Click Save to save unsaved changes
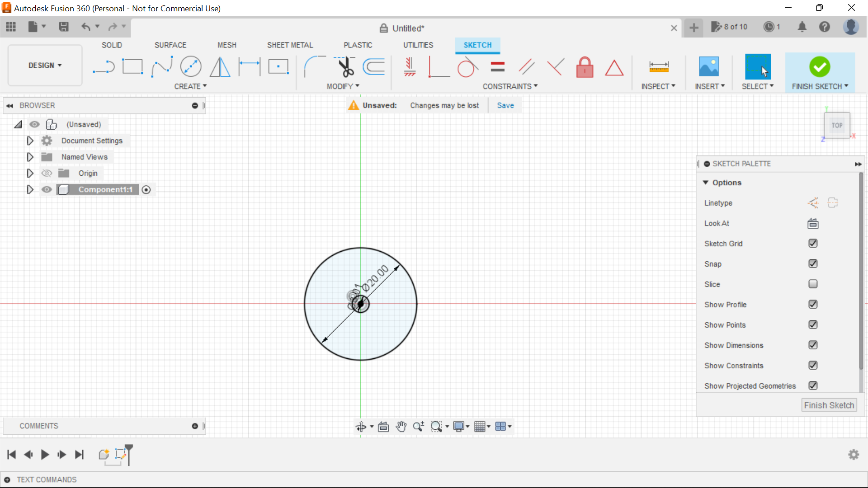The width and height of the screenshot is (868, 488). click(x=505, y=105)
